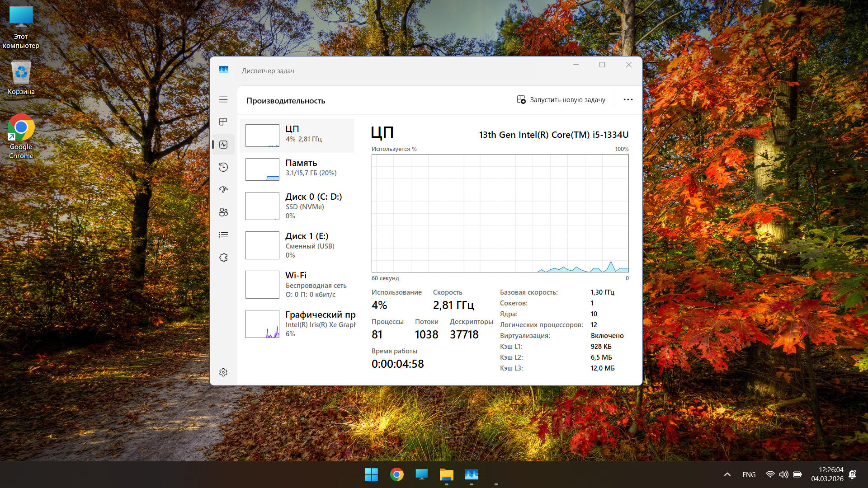Open the Processes page icon in sidebar
Screen dimensions: 868x488
[223, 122]
